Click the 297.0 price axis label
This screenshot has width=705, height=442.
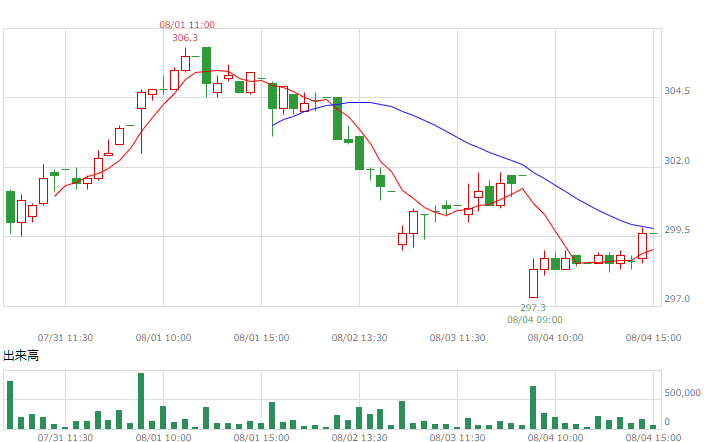[x=677, y=299]
